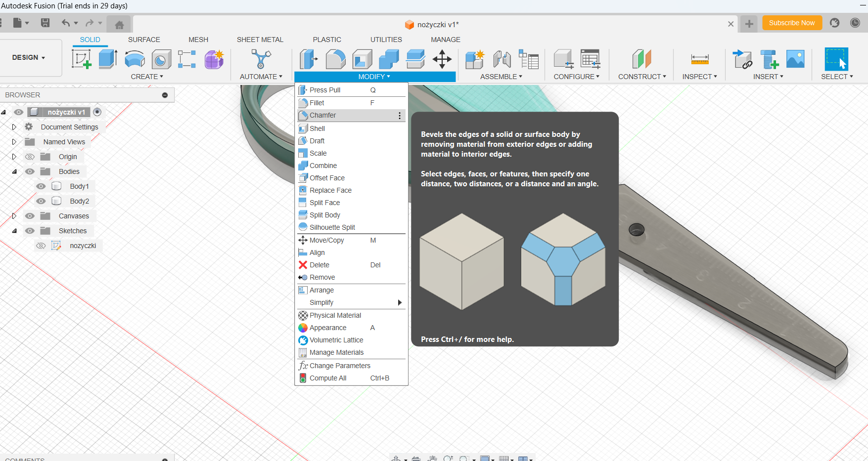Activate the Select tool icon
Viewport: 868px width, 461px height.
click(x=836, y=59)
